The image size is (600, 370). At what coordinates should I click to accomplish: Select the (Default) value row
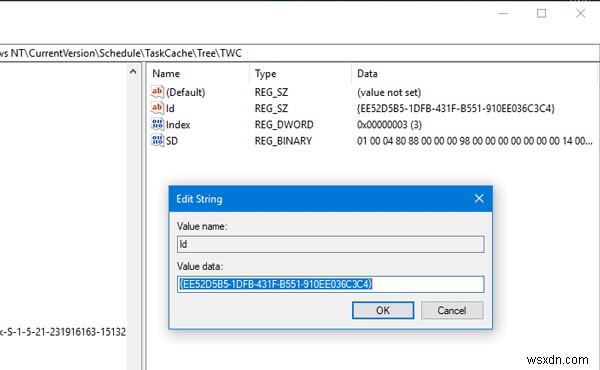pyautogui.click(x=186, y=92)
